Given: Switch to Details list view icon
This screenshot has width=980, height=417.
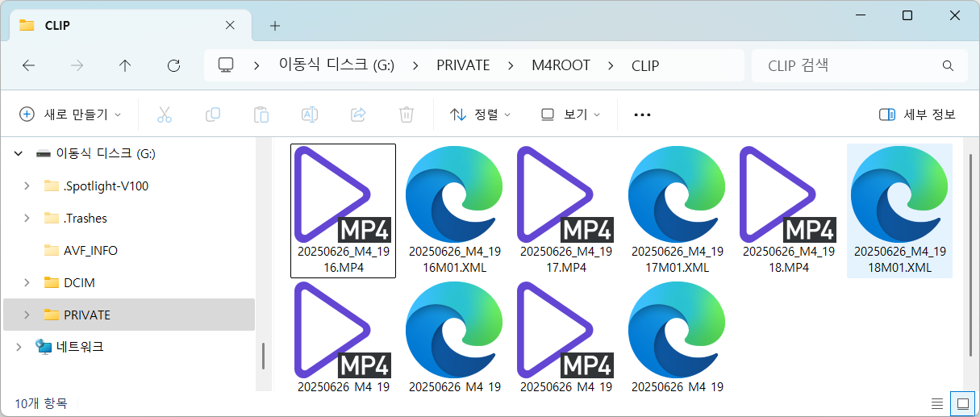Looking at the screenshot, I should coord(937,402).
